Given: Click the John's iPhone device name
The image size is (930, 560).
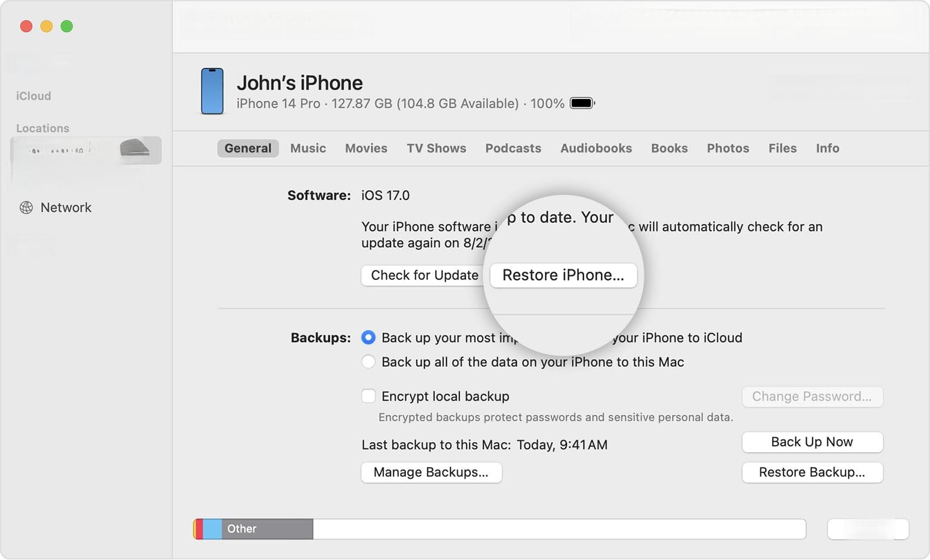Looking at the screenshot, I should pos(300,83).
